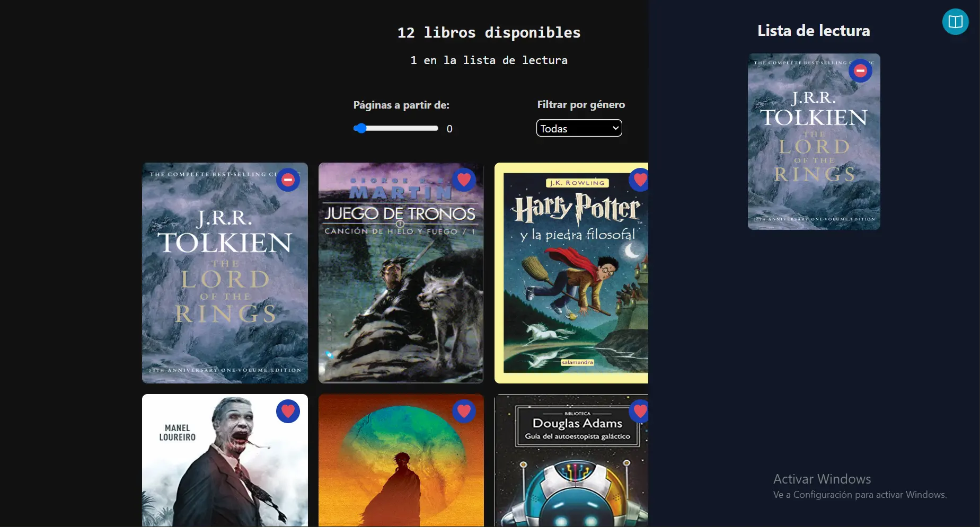Add Juego de Tronos with heart icon

464,180
